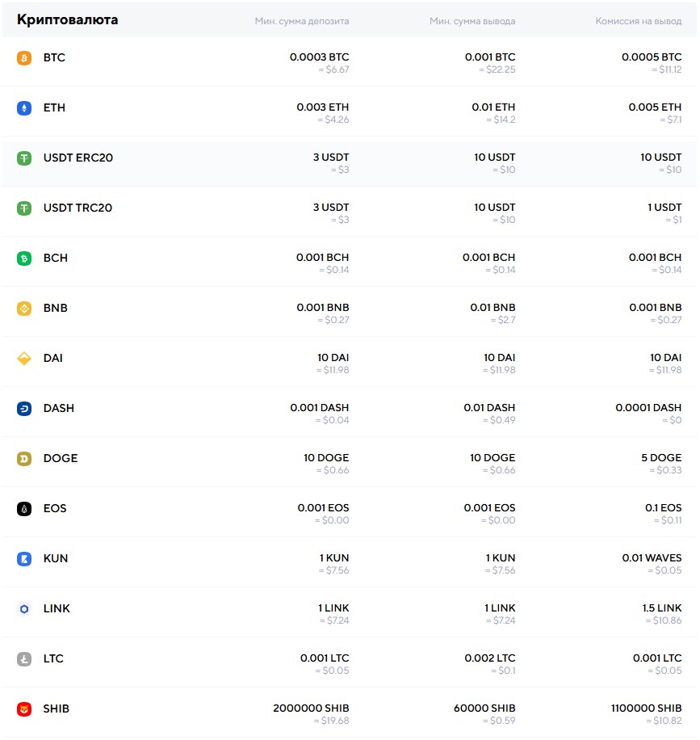700x740 pixels.
Task: Click the $19.68 SHIB deposit equivalent
Action: pos(332,720)
